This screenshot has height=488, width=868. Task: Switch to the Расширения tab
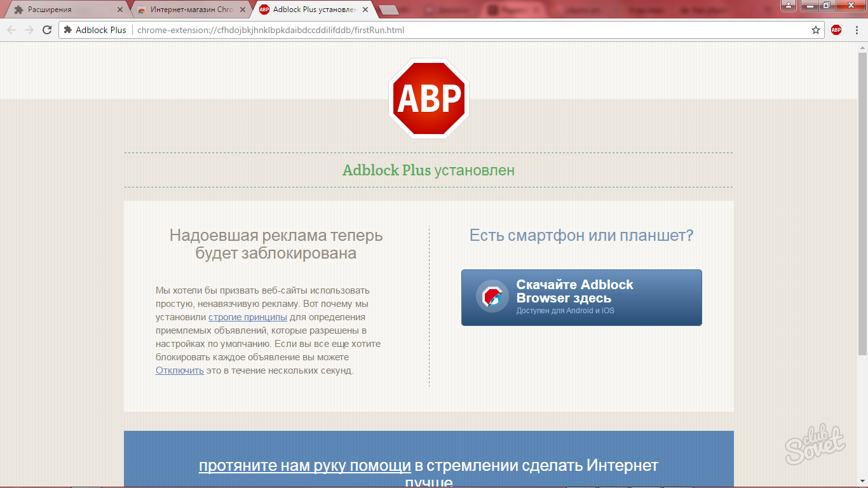click(60, 10)
